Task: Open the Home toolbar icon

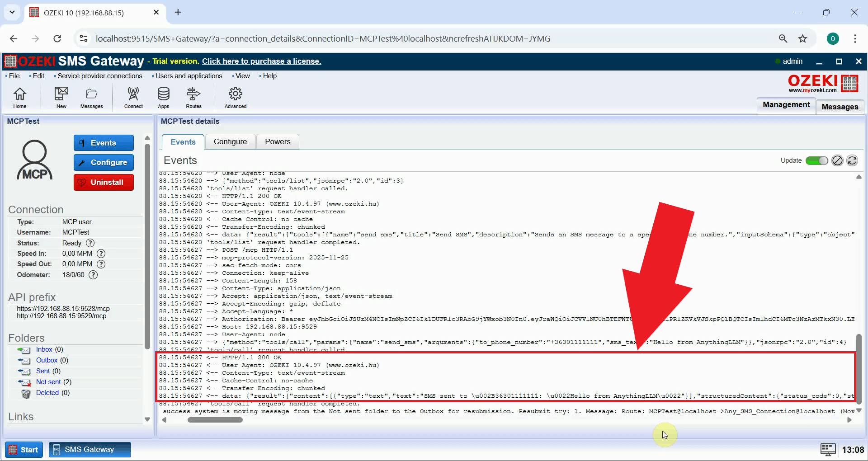Action: tap(19, 98)
